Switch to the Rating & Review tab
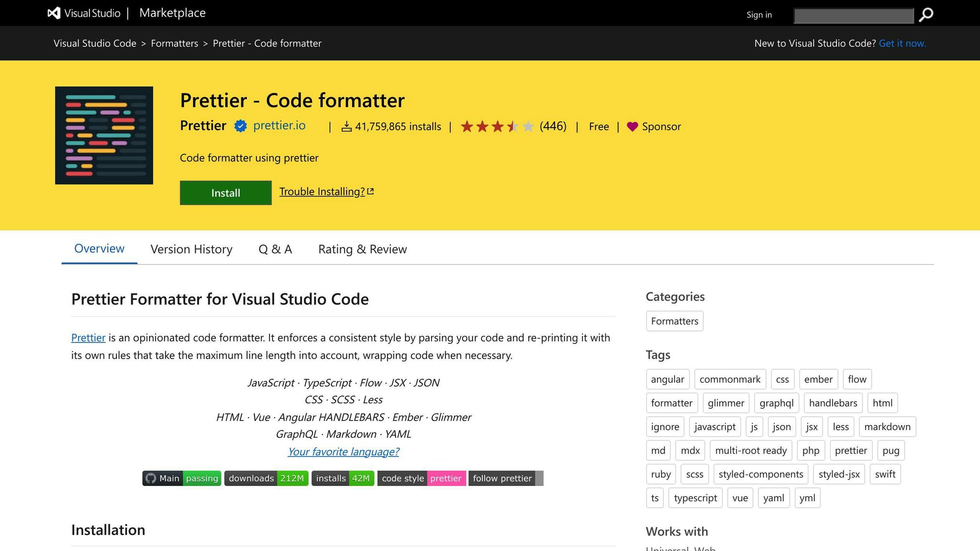Image resolution: width=980 pixels, height=551 pixels. click(362, 249)
